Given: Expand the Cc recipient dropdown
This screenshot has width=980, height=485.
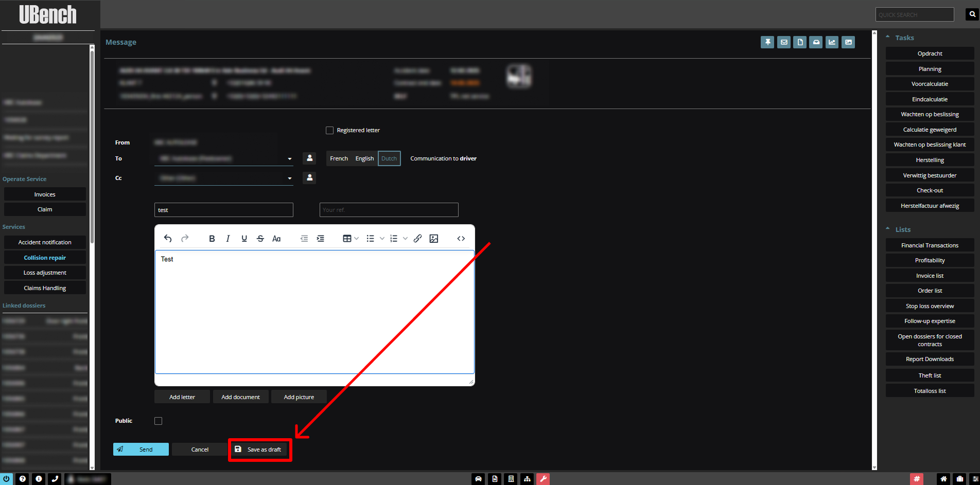Looking at the screenshot, I should click(x=290, y=178).
